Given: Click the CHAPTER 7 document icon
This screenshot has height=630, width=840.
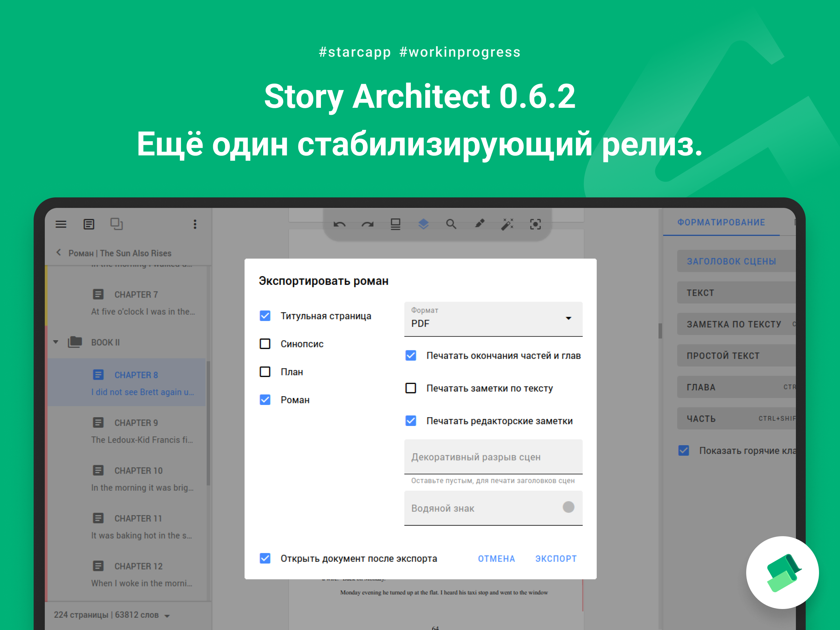Looking at the screenshot, I should (98, 294).
